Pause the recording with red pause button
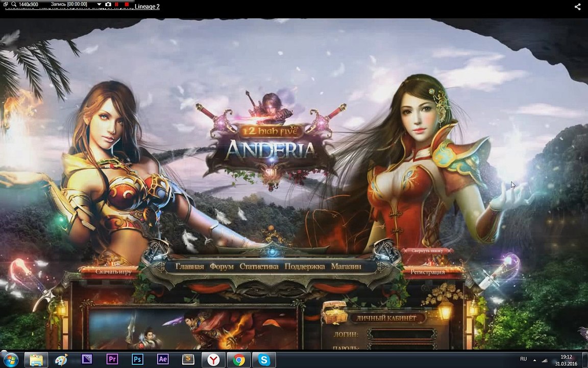The image size is (588, 368). tap(117, 4)
